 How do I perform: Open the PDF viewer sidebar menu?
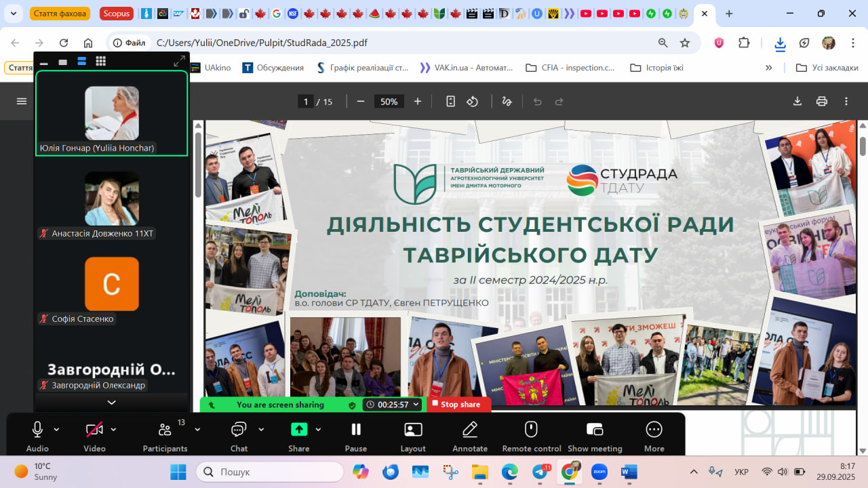pos(22,102)
